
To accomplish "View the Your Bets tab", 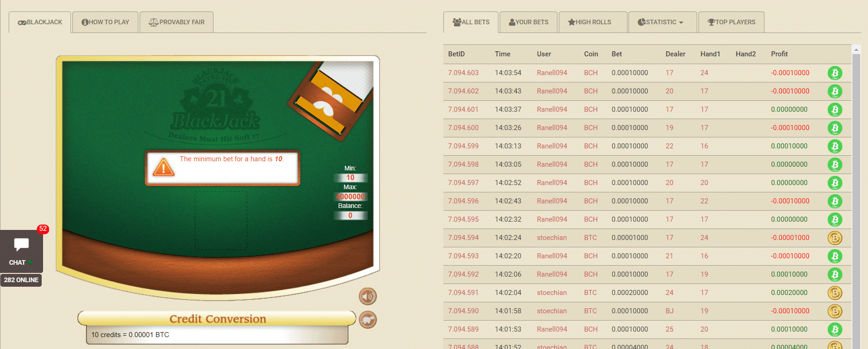I will [x=528, y=22].
